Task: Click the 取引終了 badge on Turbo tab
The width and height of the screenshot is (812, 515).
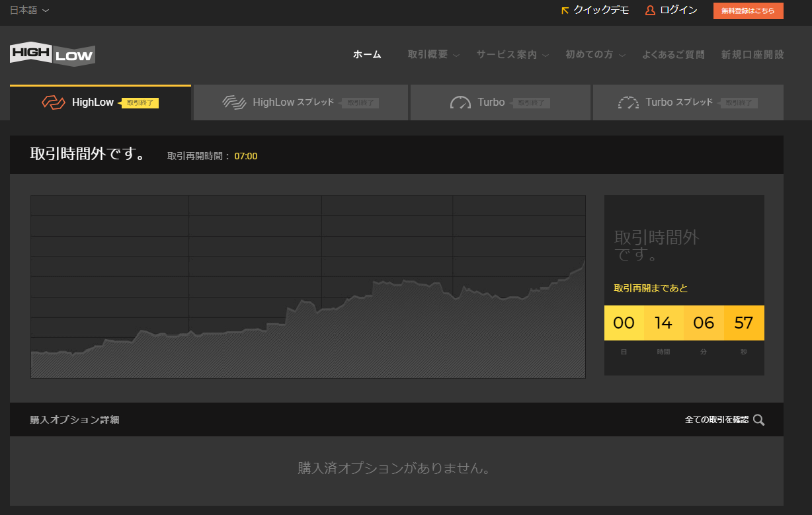Action: pos(531,102)
